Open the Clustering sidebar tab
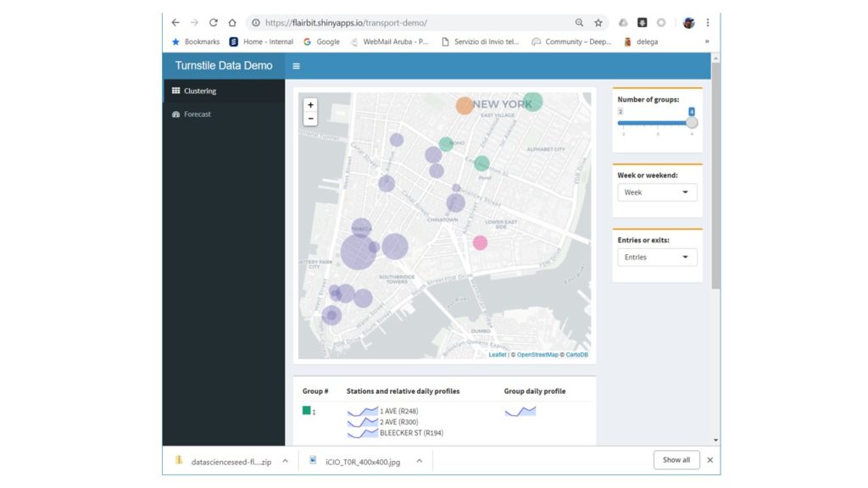The height and width of the screenshot is (488, 868). point(224,91)
